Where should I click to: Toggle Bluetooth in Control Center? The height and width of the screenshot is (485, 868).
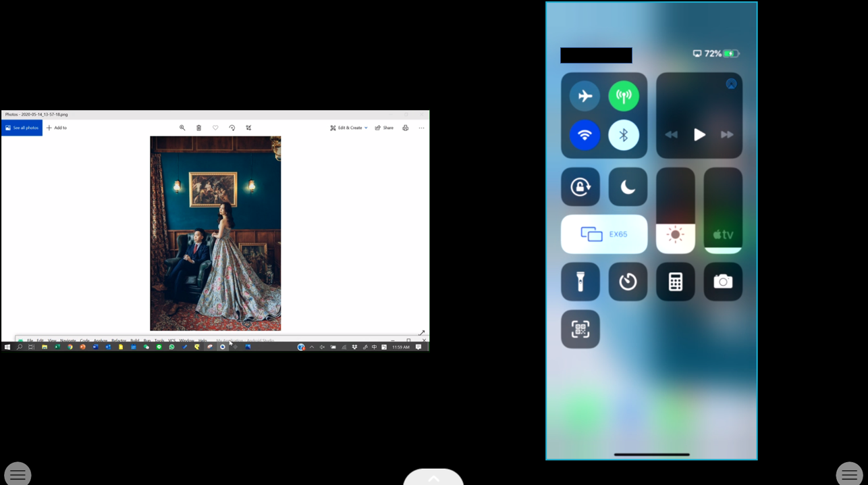point(624,135)
